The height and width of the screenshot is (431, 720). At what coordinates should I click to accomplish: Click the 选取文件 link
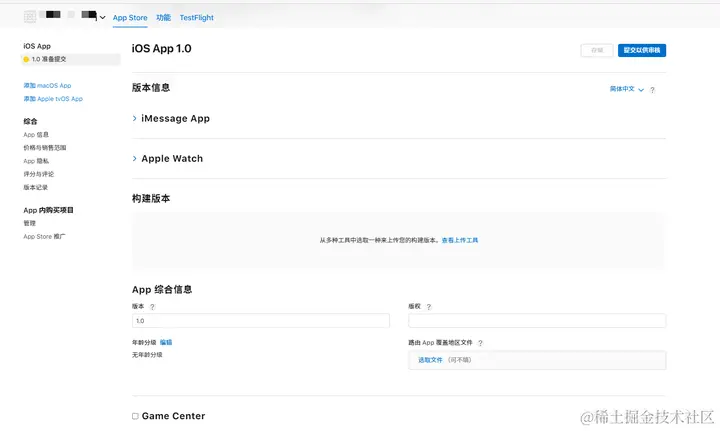pos(430,360)
